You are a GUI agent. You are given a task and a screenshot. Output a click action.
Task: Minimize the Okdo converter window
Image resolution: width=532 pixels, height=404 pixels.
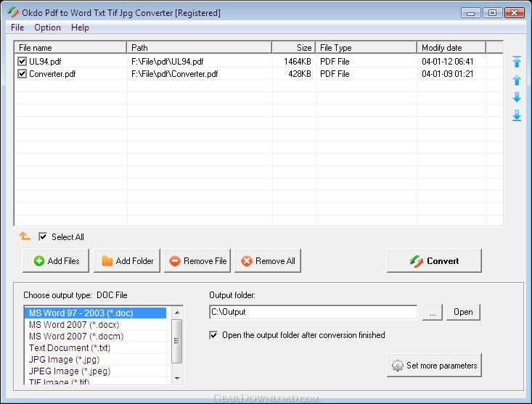click(470, 13)
